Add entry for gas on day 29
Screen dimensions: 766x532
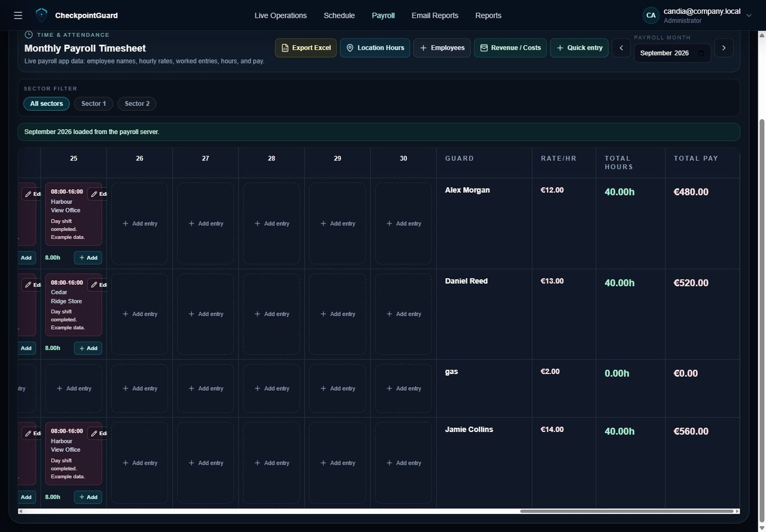(x=338, y=388)
